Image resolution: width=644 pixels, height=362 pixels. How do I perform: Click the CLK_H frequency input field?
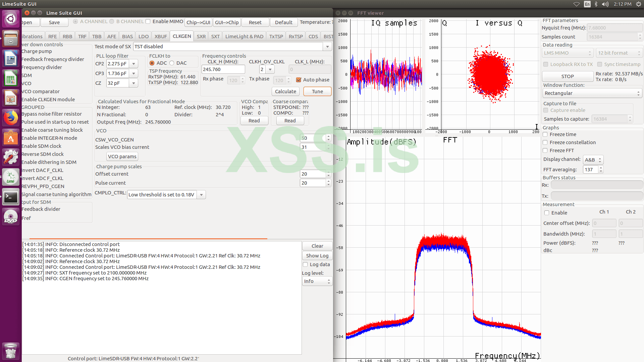pos(223,69)
